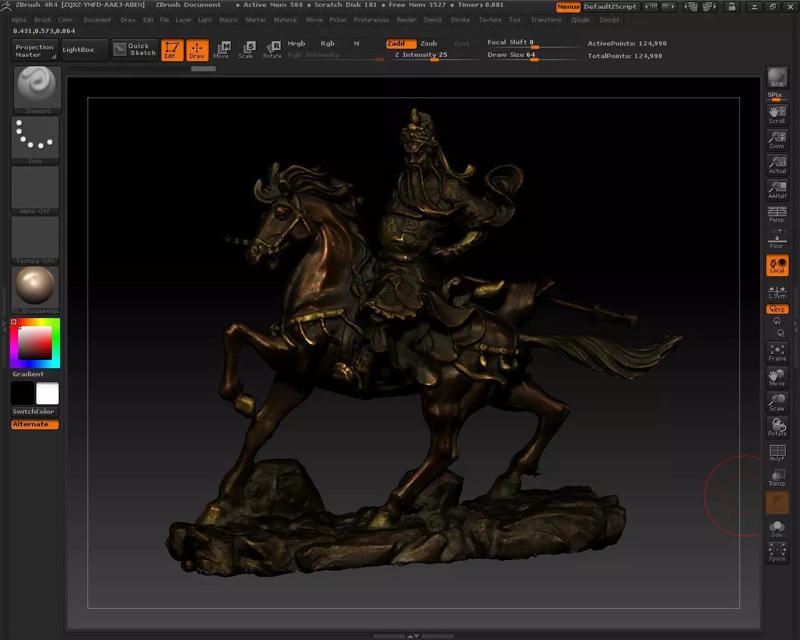Screen dimensions: 800x640
Task: Open the Dots stroke type picker
Action: pos(35,138)
